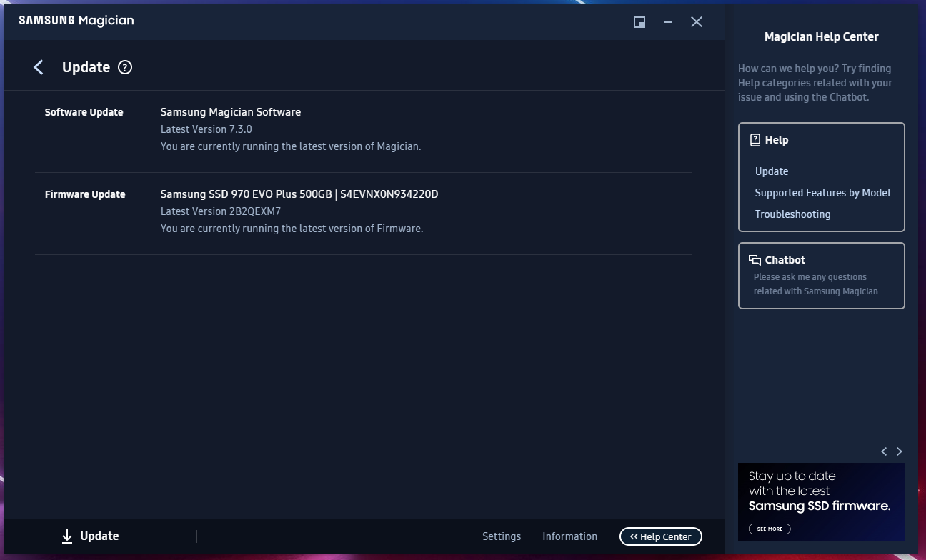Go back using the left chevron arrow
The width and height of the screenshot is (926, 560).
(39, 67)
